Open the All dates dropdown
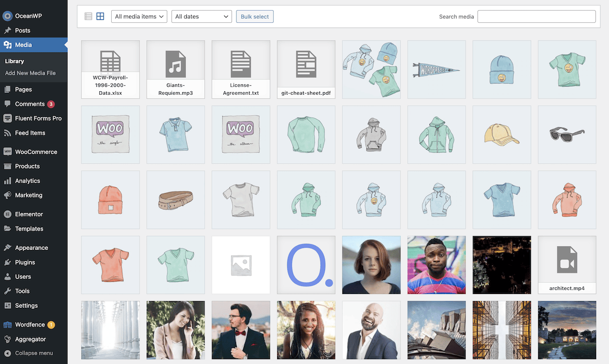Viewport: 609px width, 364px height. pyautogui.click(x=201, y=17)
